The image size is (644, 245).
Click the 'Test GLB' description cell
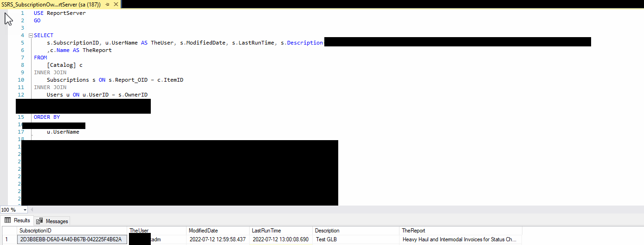coord(356,239)
